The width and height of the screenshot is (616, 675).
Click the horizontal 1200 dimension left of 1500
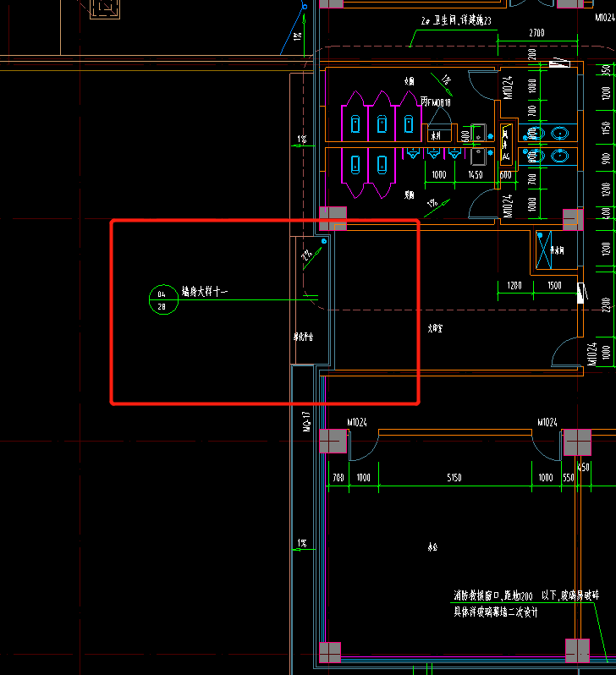click(x=514, y=285)
